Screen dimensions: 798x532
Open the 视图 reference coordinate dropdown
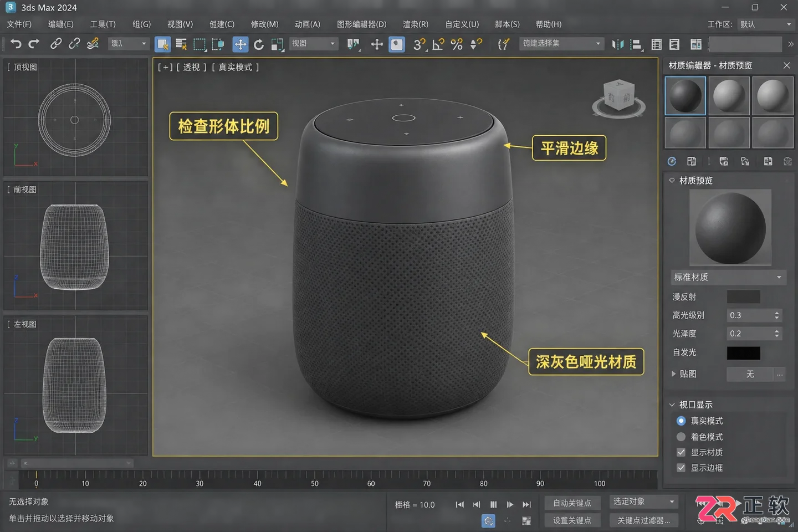coord(314,43)
